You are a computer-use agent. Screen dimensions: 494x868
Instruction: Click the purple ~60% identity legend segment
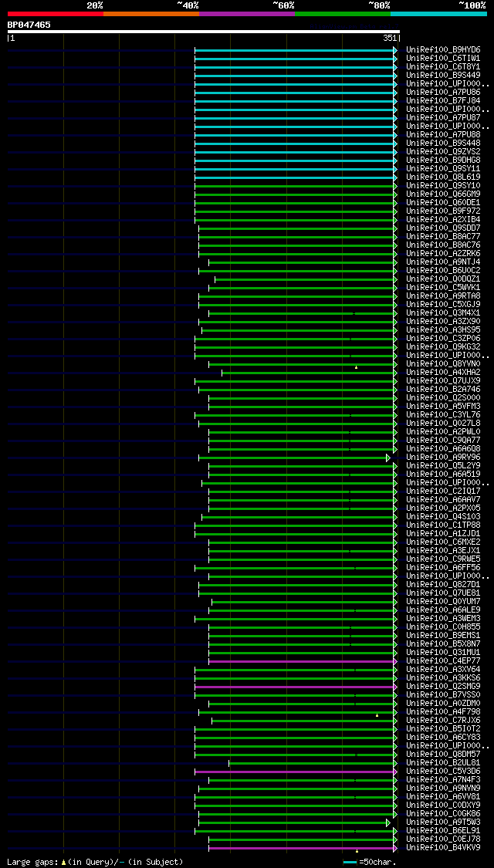tap(247, 13)
